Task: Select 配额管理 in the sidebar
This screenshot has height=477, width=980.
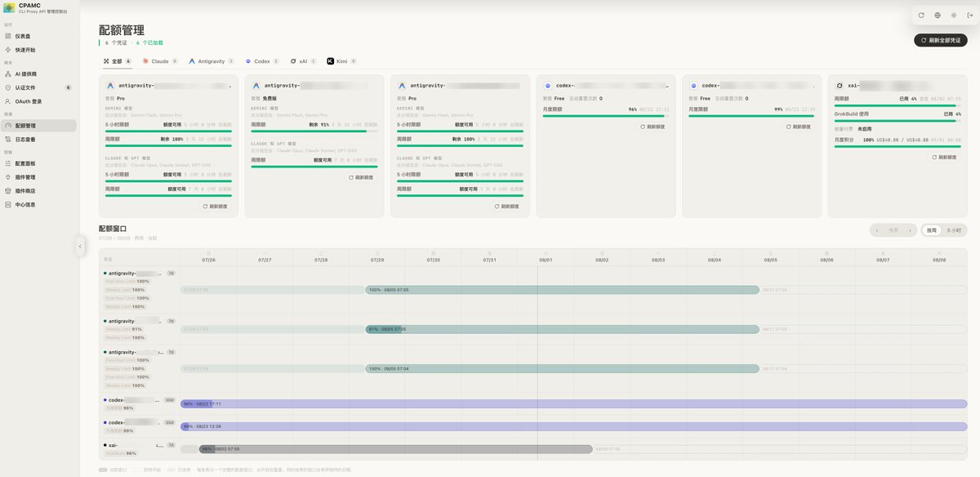Action: [38, 126]
